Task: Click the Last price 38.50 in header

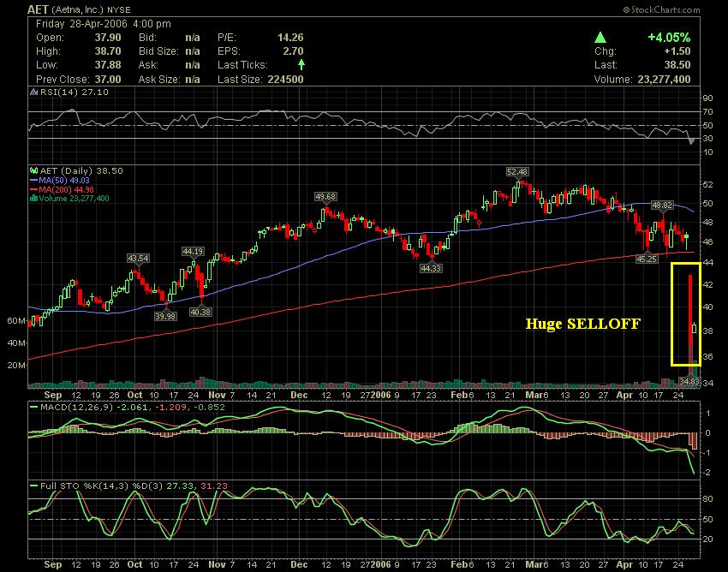Action: (677, 64)
